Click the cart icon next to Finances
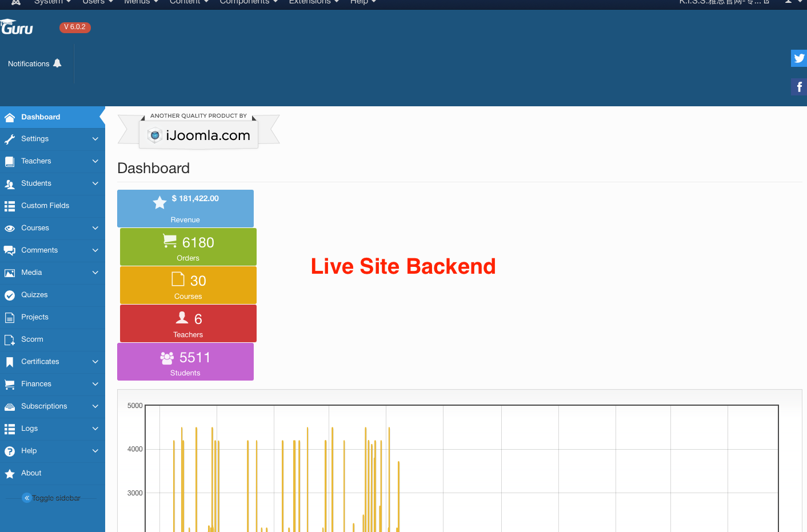807x532 pixels. coord(10,384)
